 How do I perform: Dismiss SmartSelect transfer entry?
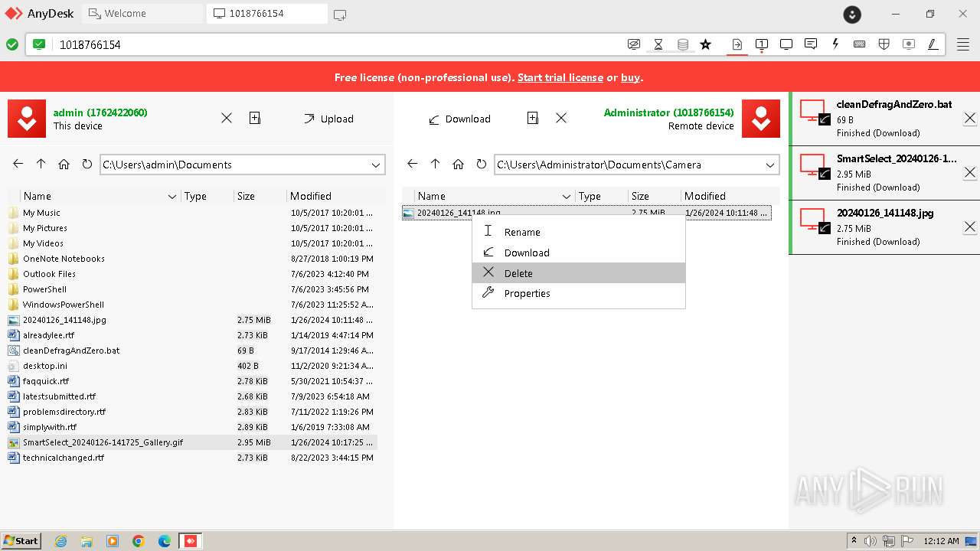969,172
